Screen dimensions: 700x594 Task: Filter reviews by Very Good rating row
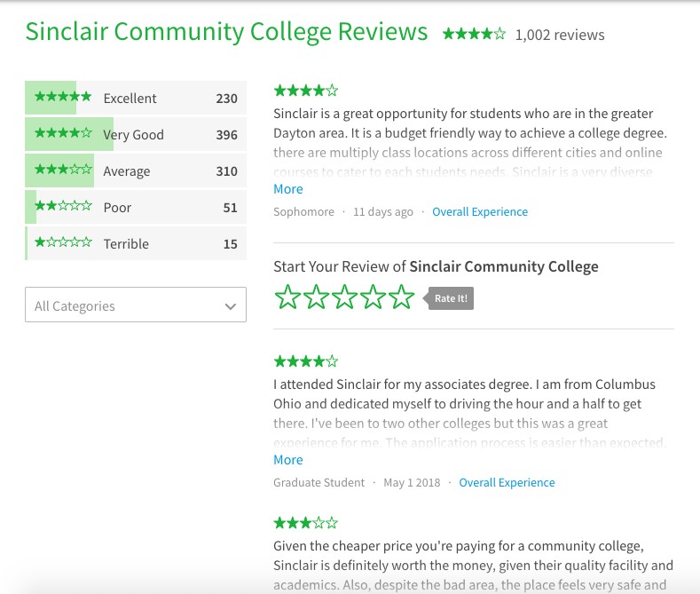136,134
